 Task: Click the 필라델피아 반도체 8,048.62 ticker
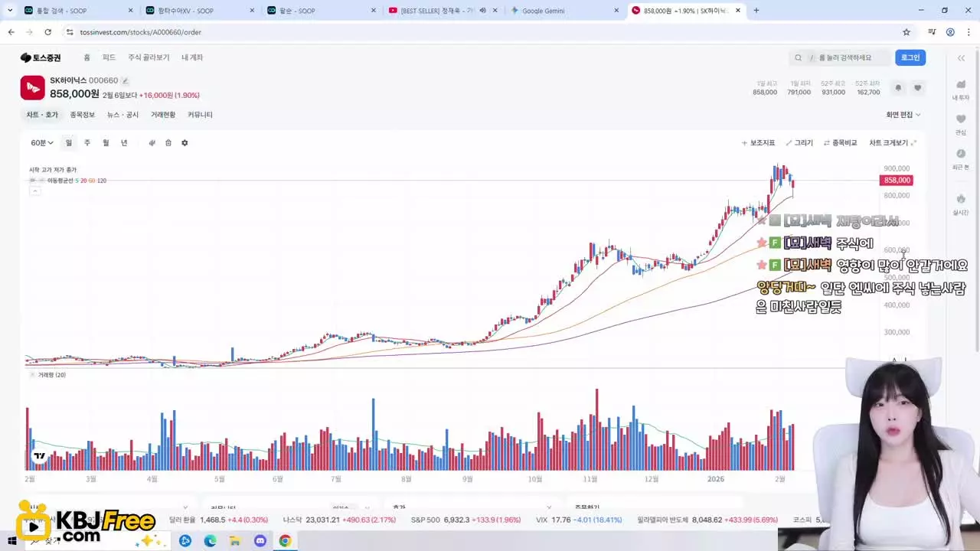point(707,520)
